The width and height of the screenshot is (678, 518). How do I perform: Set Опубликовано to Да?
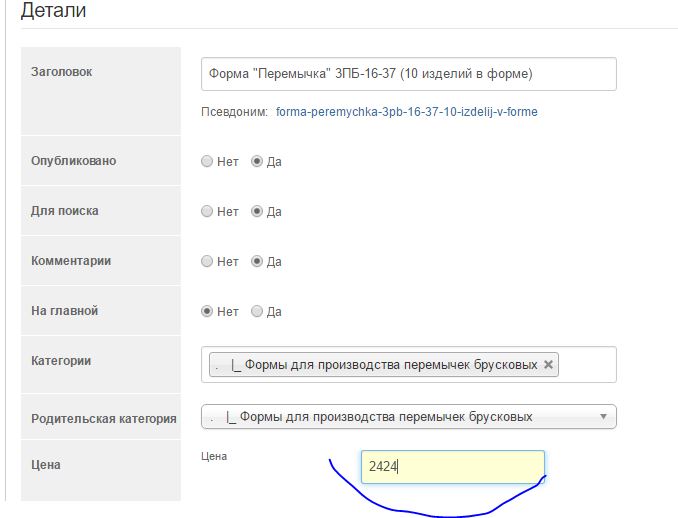tap(257, 161)
